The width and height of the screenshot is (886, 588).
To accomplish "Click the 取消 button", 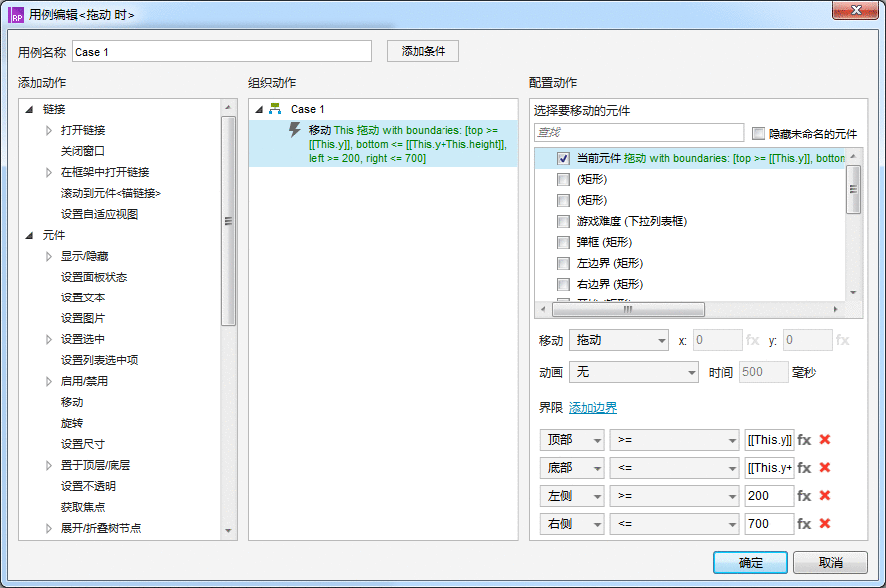I will 830,563.
